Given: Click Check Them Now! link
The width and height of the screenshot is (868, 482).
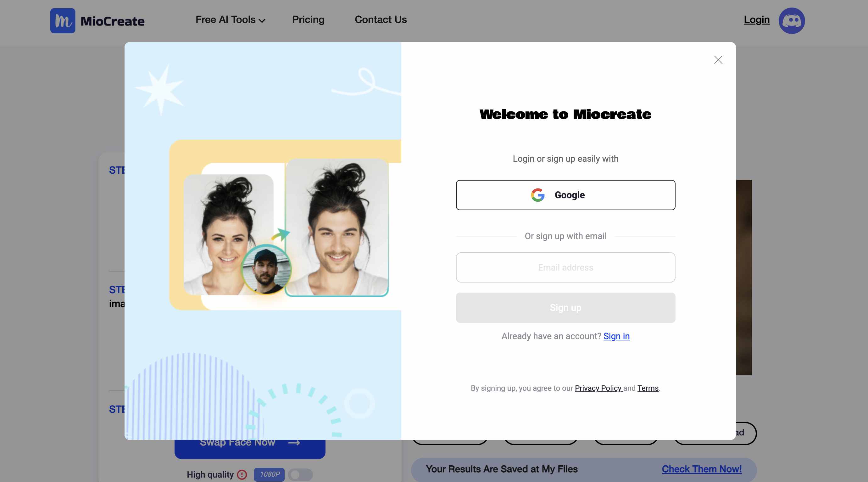Looking at the screenshot, I should pos(702,469).
